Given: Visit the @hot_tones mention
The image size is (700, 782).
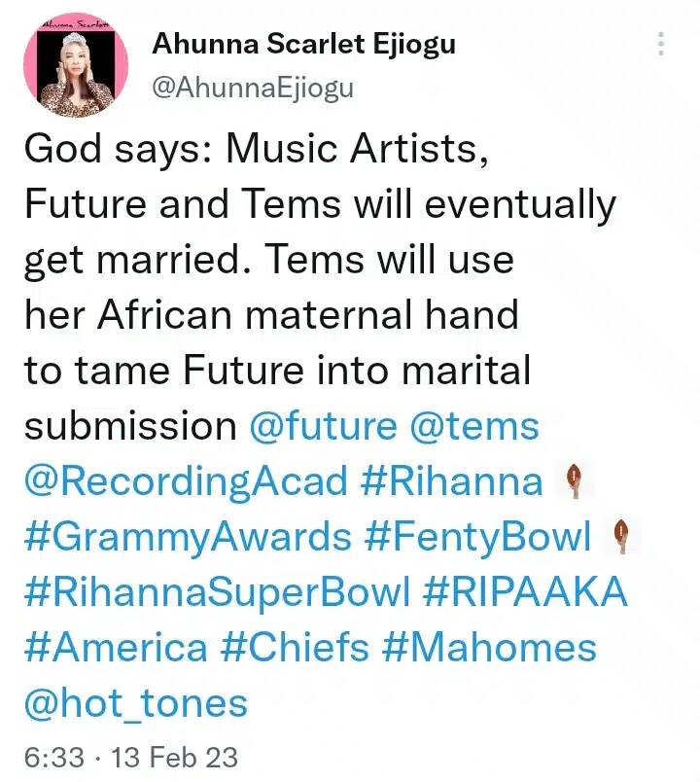Looking at the screenshot, I should 136,703.
